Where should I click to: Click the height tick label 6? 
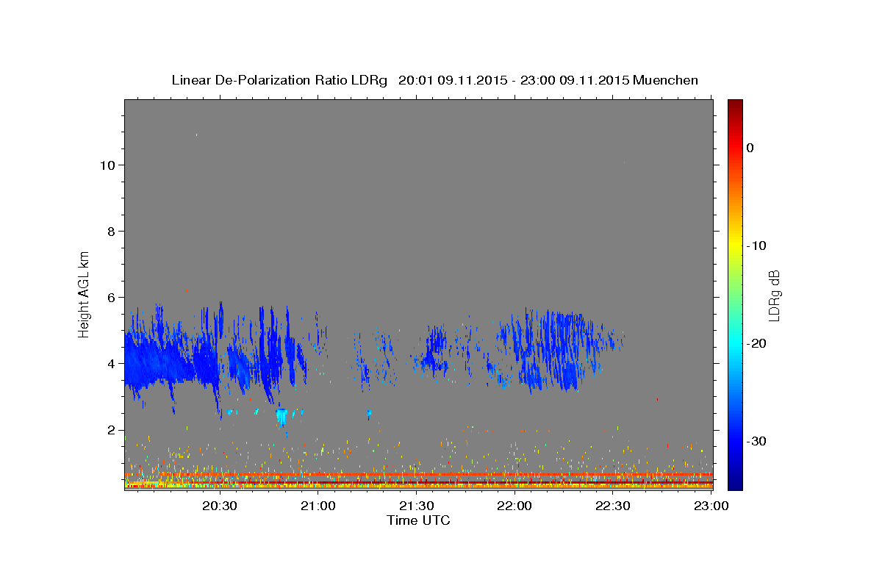pos(110,297)
